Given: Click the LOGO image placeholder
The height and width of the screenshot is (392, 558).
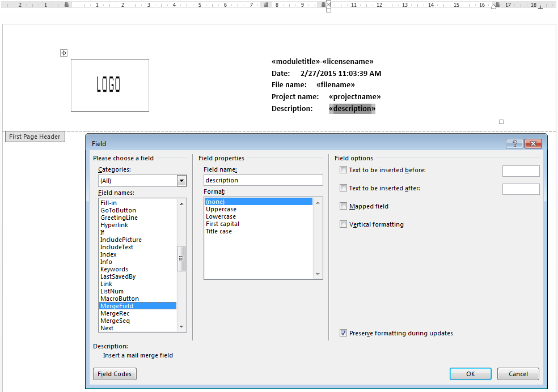Looking at the screenshot, I should pyautogui.click(x=110, y=85).
